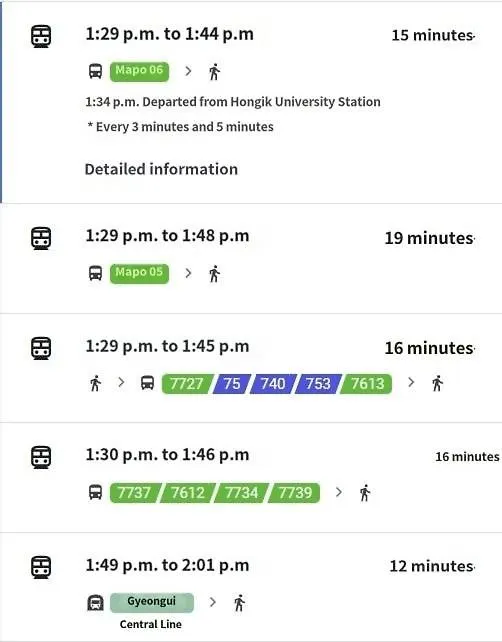Click the subway icon next to Gyeongui line
Viewport: 502px width, 642px height.
(95, 603)
